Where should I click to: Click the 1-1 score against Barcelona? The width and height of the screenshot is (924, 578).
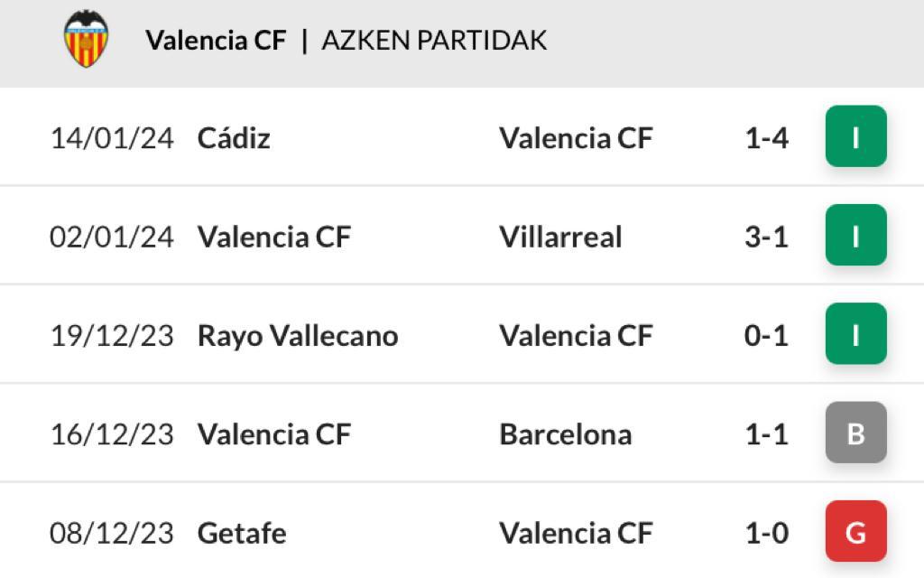767,434
